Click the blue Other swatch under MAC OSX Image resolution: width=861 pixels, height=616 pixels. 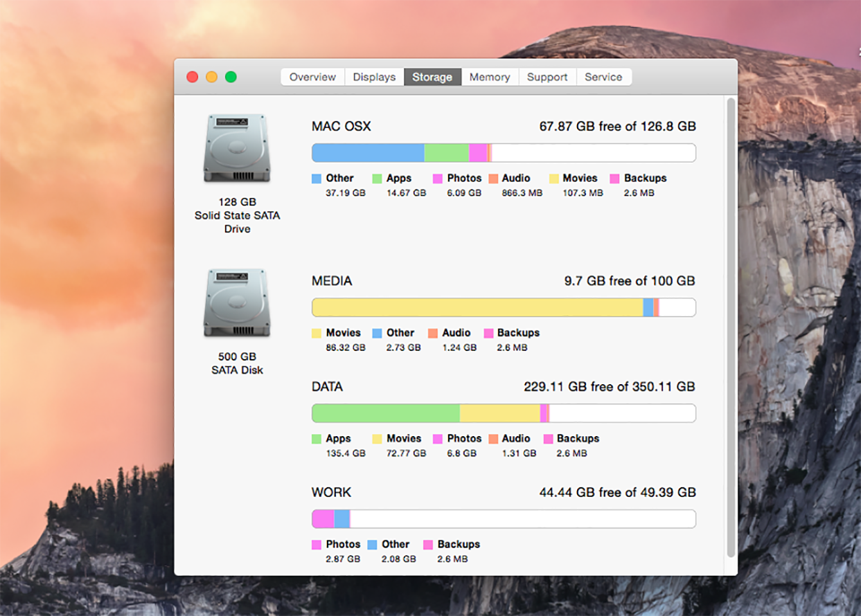point(317,179)
